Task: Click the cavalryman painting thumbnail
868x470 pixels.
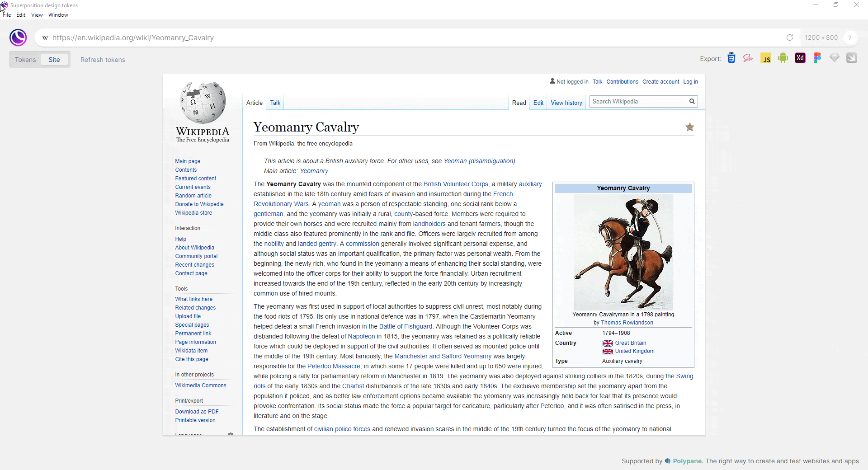Action: [x=623, y=252]
